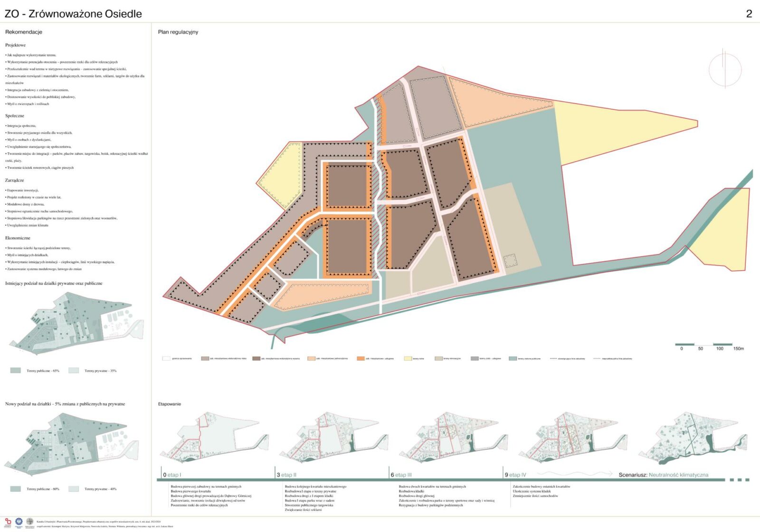Screen dimensions: 760x532
Task: Click the map scale bar graphic
Action: [x=704, y=344]
